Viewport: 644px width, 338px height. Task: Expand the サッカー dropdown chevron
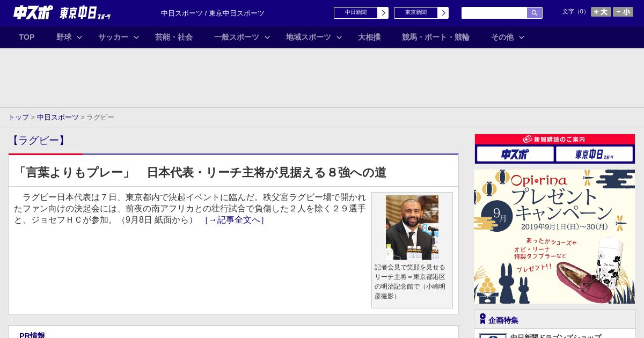[x=136, y=37]
